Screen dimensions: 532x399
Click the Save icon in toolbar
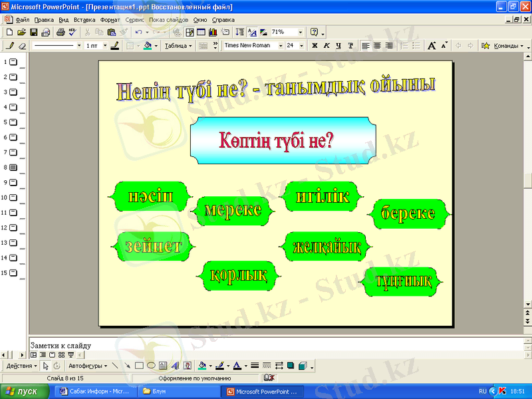tap(33, 32)
